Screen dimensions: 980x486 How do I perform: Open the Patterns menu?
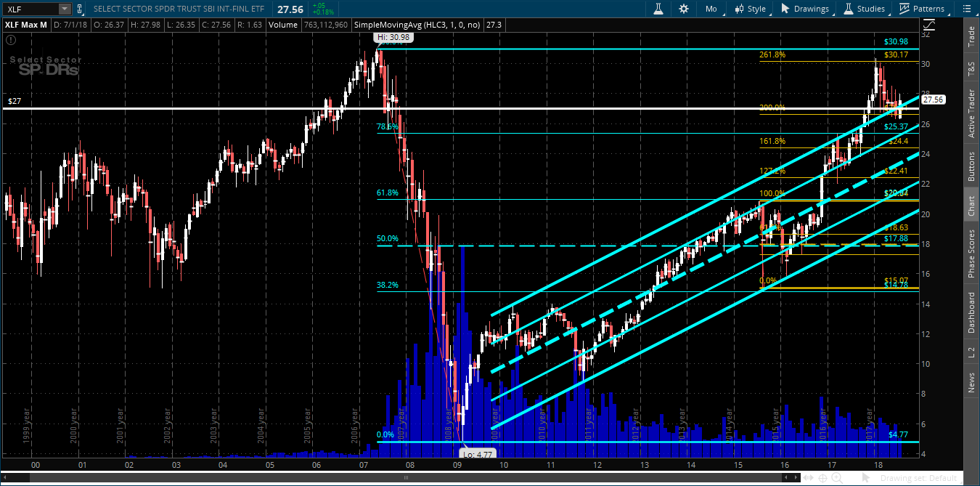[x=922, y=9]
